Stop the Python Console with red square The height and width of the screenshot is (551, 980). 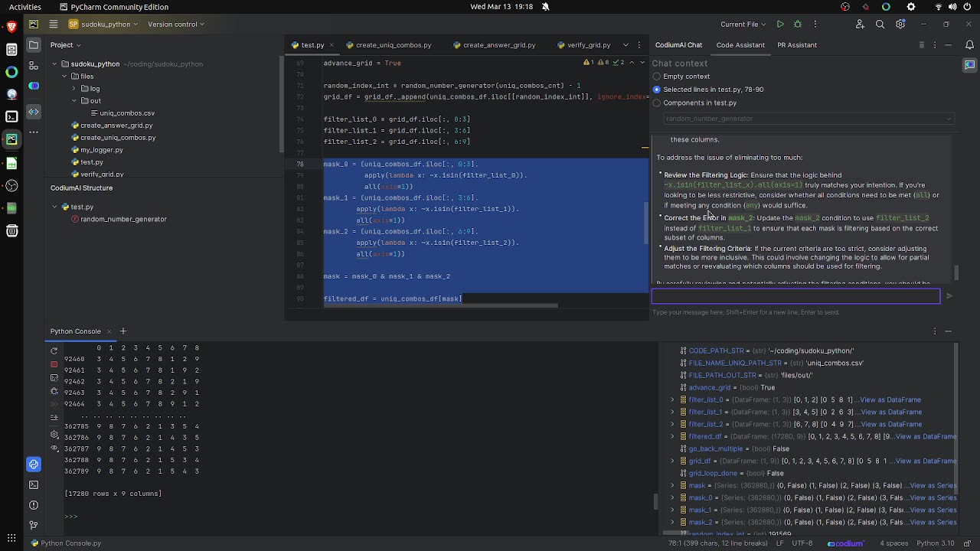[54, 364]
